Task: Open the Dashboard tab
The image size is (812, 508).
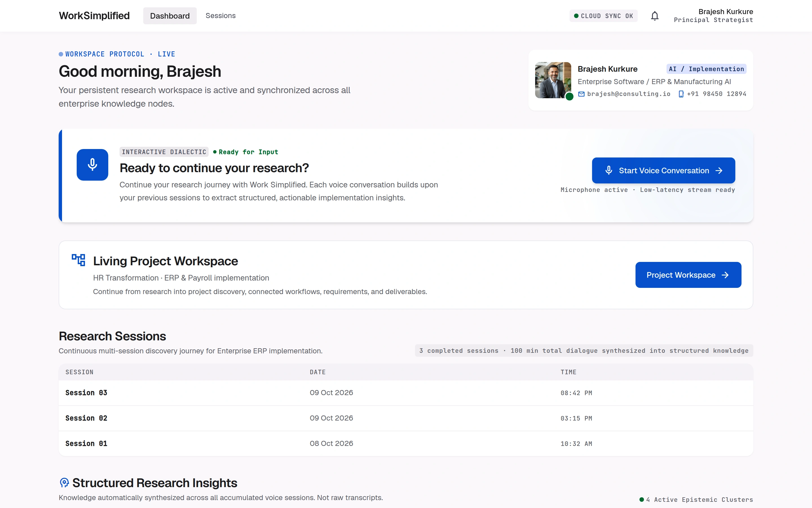Action: (x=170, y=16)
